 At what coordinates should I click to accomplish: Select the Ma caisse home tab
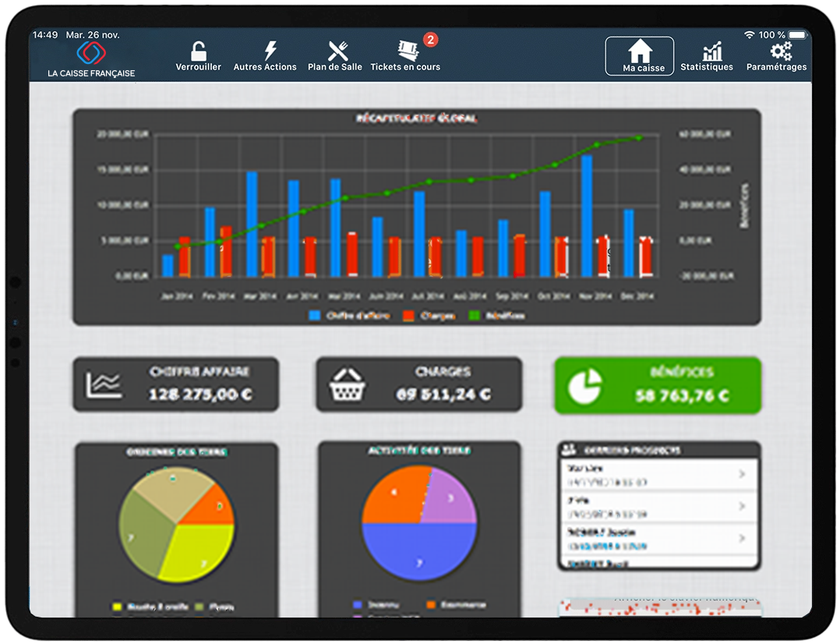[x=640, y=56]
